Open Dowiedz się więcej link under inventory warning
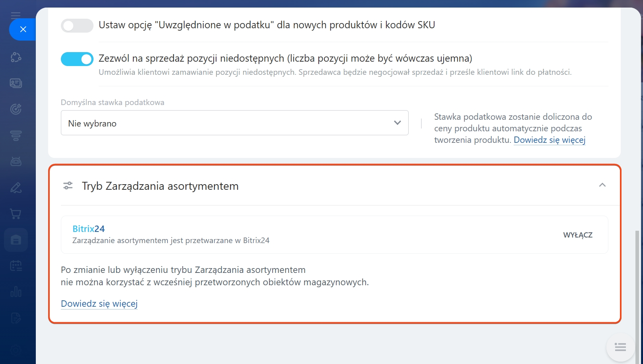The height and width of the screenshot is (364, 643). 99,304
